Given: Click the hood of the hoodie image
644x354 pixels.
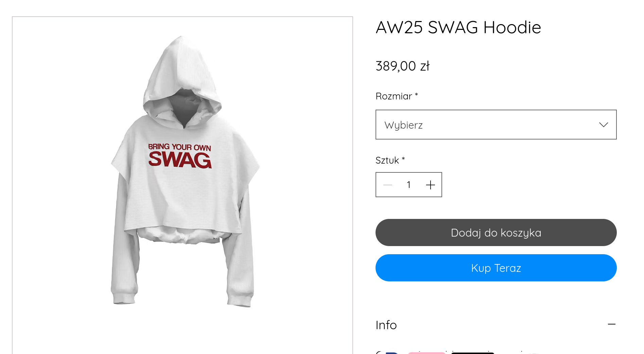Looking at the screenshot, I should click(x=182, y=75).
